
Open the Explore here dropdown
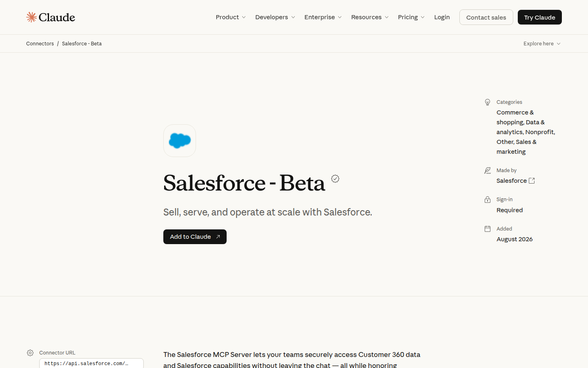tap(542, 44)
